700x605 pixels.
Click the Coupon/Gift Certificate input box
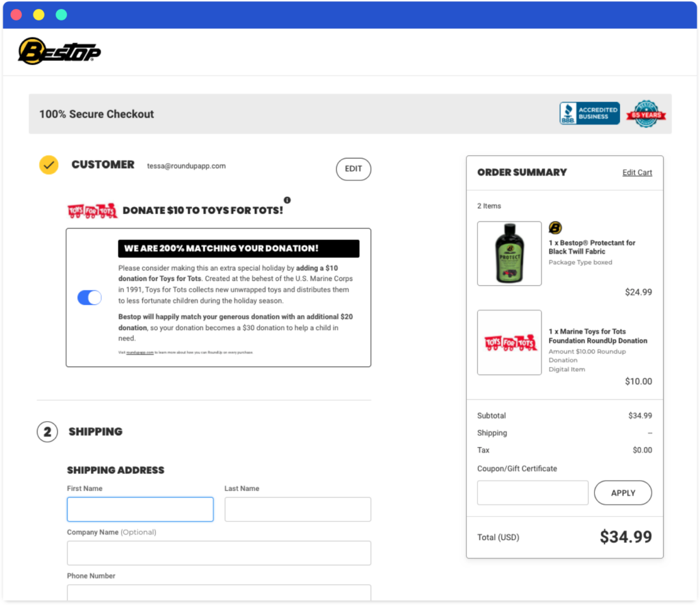coord(533,493)
